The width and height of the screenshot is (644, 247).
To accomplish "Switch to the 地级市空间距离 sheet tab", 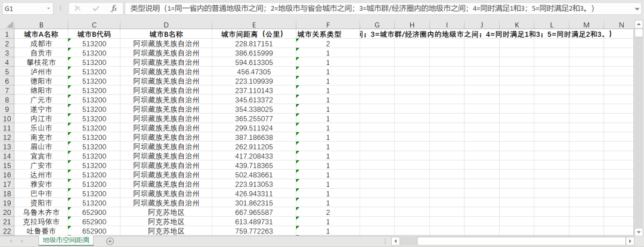I will (66, 240).
